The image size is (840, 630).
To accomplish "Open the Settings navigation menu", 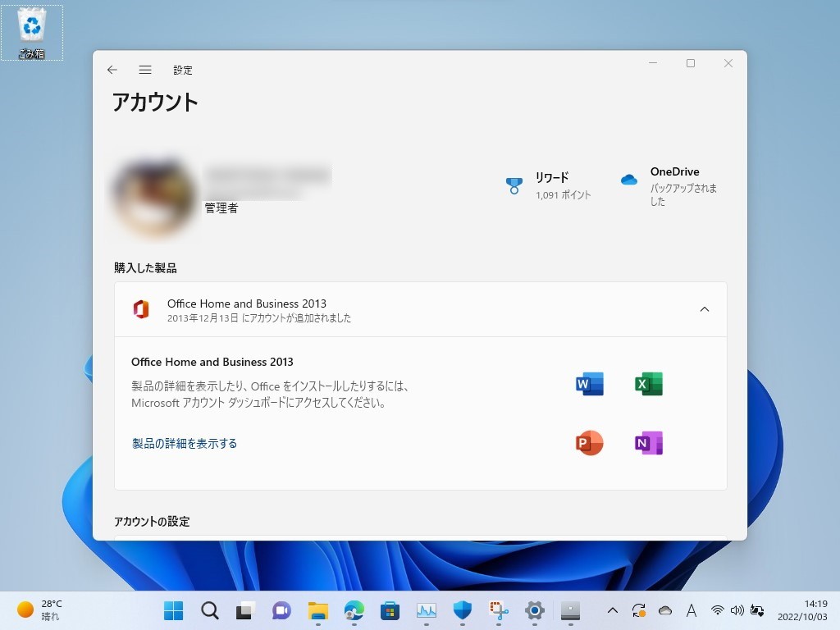I will (145, 70).
